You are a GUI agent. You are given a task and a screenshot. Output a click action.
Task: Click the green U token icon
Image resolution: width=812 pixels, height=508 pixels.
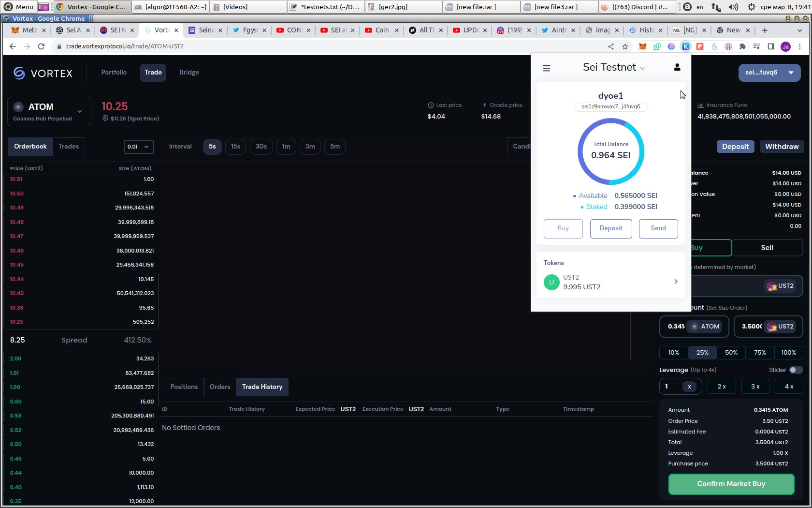point(551,282)
